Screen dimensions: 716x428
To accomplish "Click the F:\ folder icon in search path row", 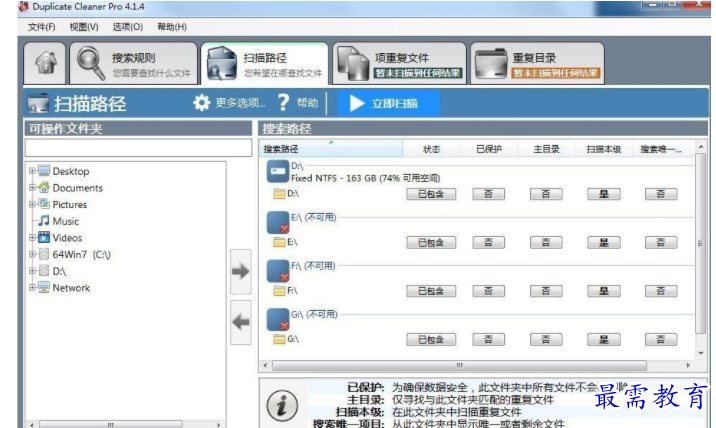I will [x=279, y=291].
